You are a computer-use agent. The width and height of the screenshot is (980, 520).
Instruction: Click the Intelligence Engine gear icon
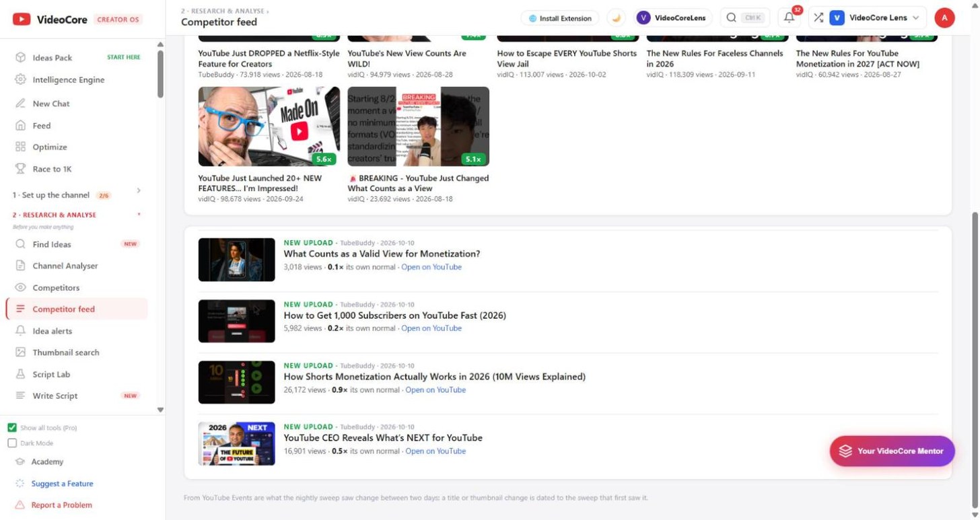[x=20, y=79]
